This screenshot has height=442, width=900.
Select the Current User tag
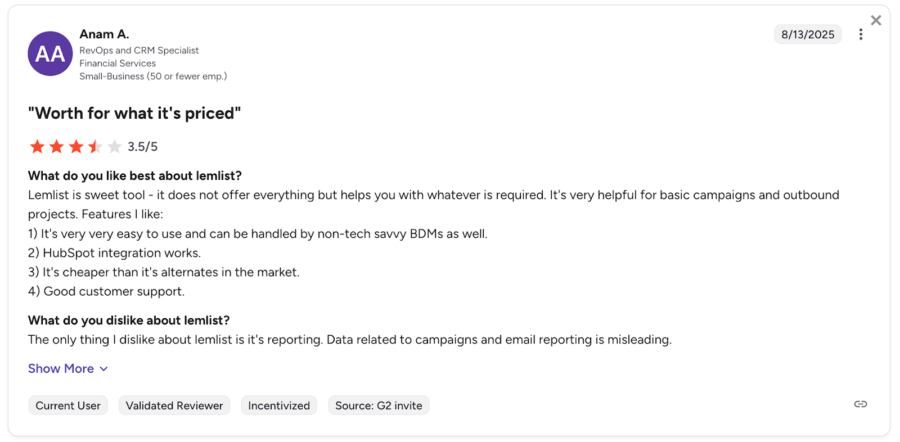point(69,405)
